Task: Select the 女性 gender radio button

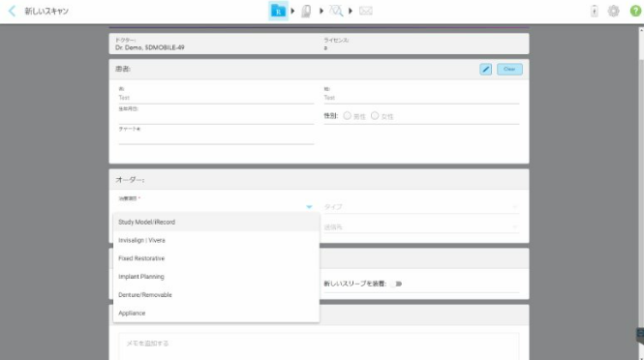Action: tap(375, 116)
